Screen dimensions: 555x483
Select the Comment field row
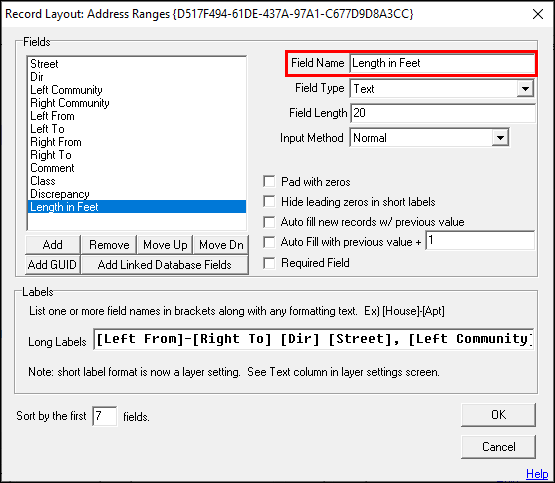point(137,168)
